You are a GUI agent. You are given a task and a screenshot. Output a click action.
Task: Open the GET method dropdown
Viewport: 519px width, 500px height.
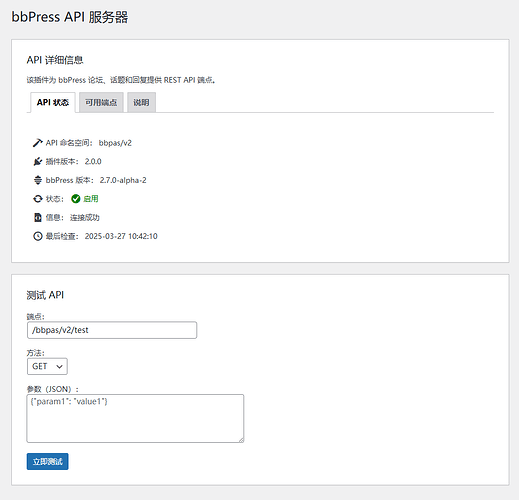[x=47, y=366]
